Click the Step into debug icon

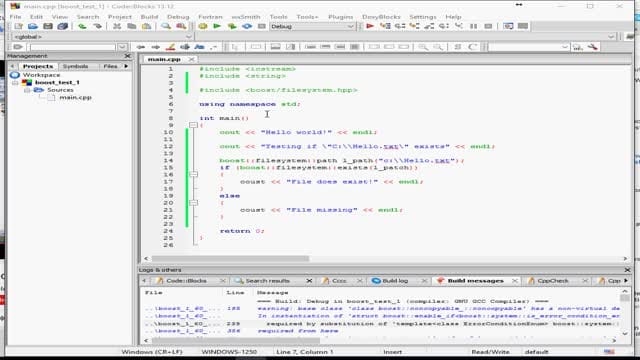pos(414,26)
